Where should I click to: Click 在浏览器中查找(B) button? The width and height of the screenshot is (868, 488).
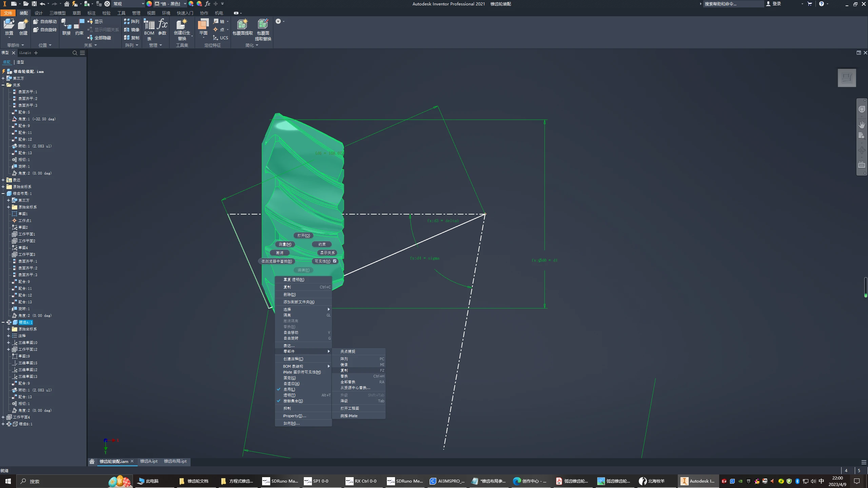click(276, 261)
